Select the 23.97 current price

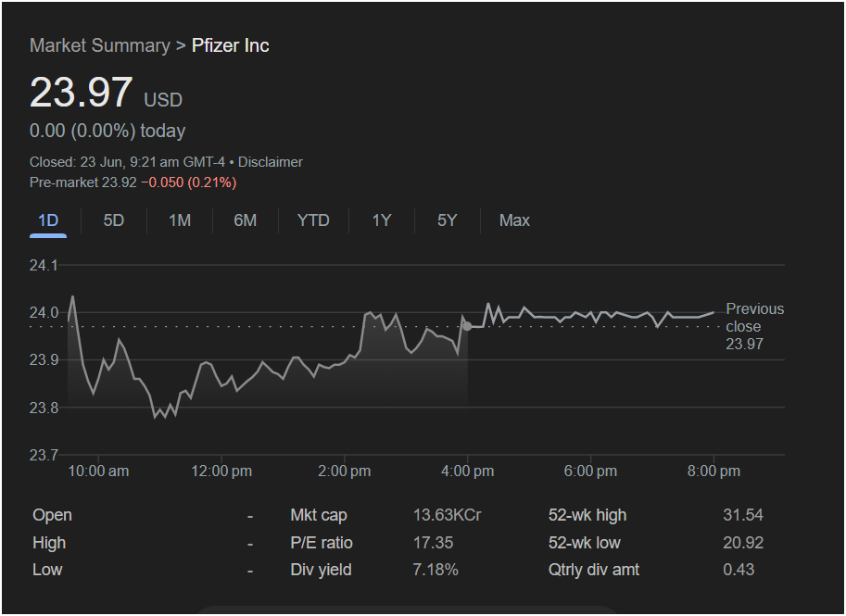[x=81, y=93]
